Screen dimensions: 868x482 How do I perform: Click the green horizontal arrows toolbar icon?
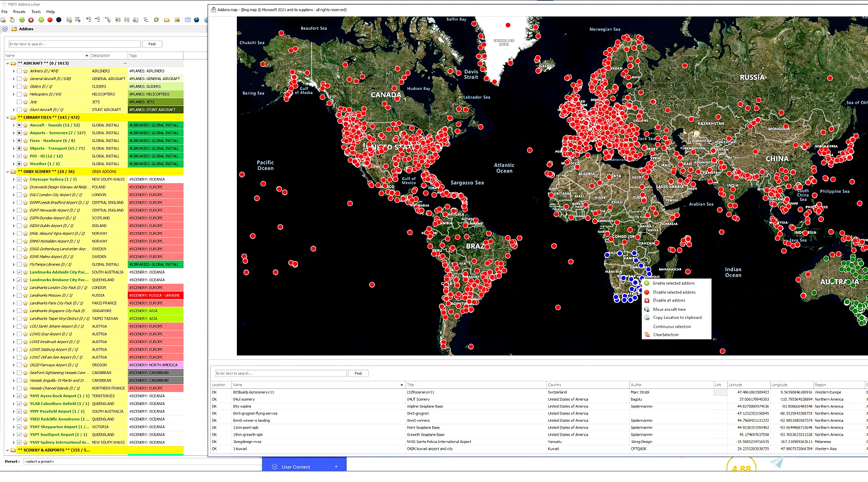click(118, 20)
